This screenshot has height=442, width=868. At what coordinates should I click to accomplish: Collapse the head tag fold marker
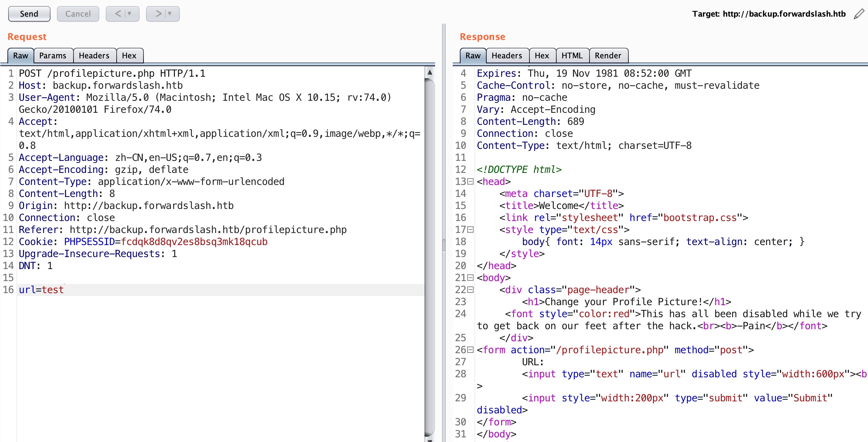tap(470, 182)
